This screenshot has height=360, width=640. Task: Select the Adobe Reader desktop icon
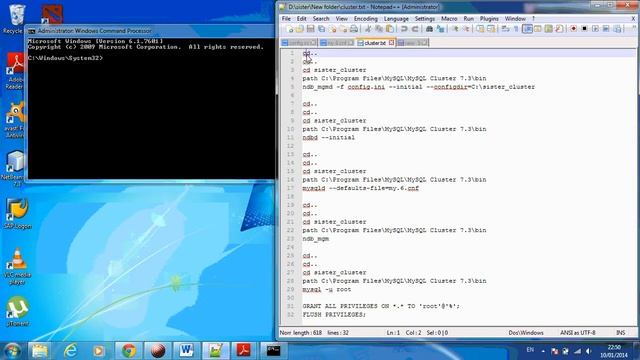[x=15, y=71]
